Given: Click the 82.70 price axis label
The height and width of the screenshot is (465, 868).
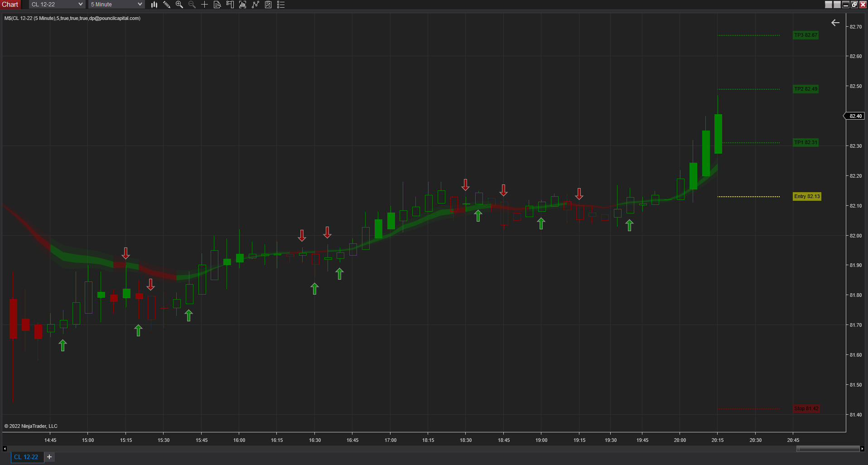Looking at the screenshot, I should (x=856, y=27).
